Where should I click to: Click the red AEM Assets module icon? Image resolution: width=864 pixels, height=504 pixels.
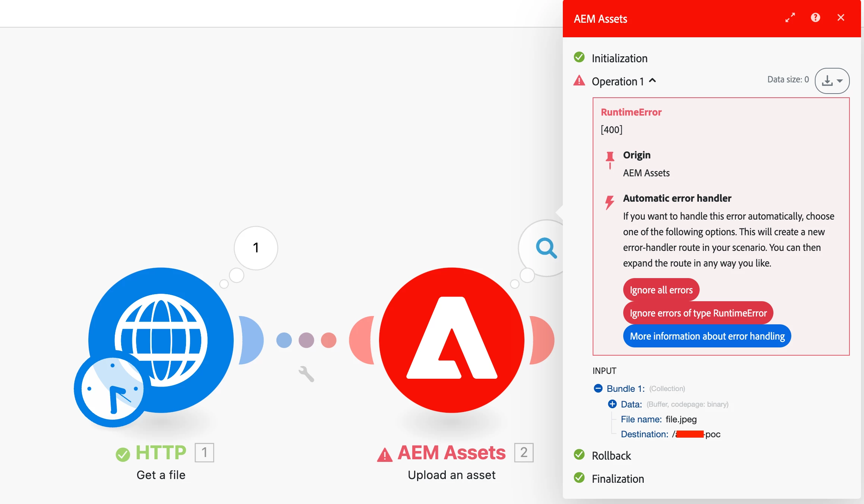pos(451,340)
